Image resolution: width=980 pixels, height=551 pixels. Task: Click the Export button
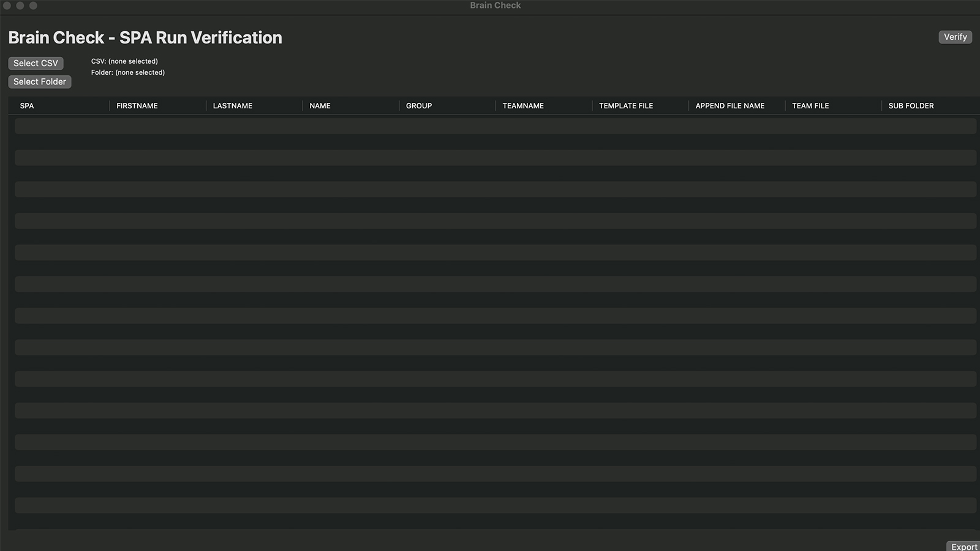pos(963,546)
